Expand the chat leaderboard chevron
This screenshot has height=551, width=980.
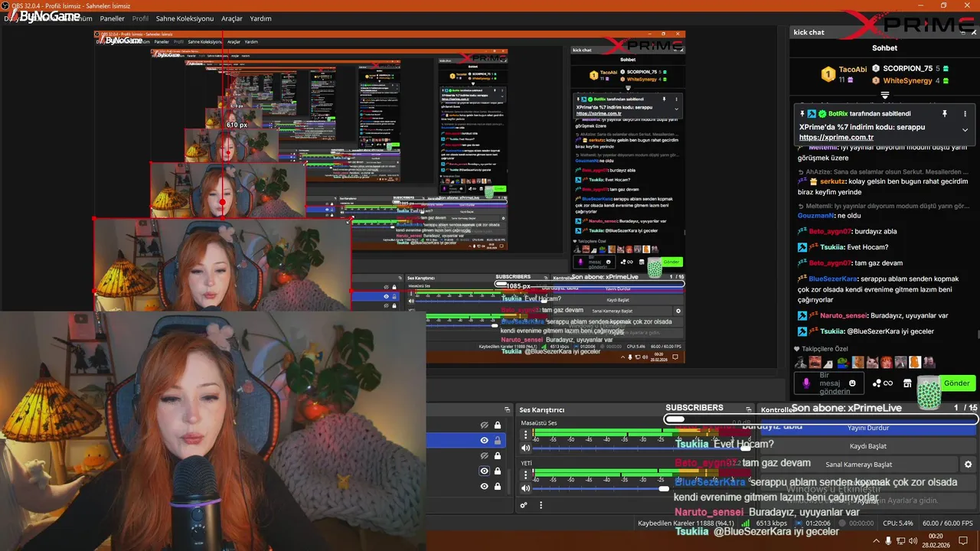pos(884,96)
